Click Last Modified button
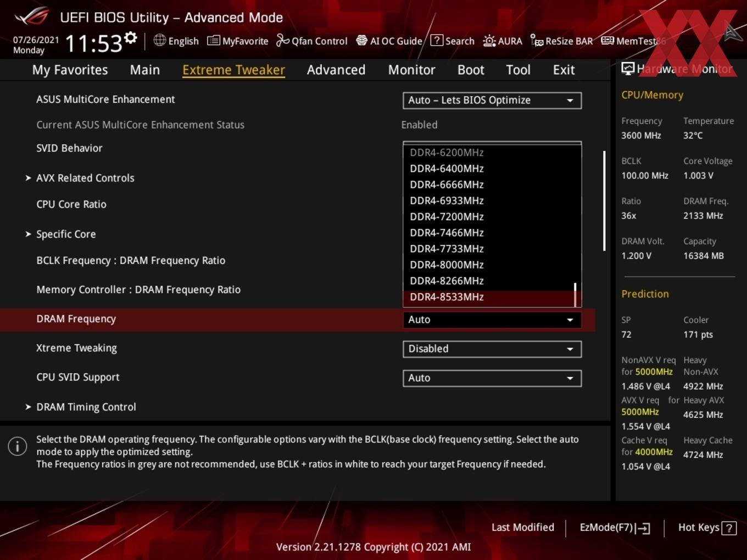Screen dimensions: 747x560 click(x=523, y=528)
